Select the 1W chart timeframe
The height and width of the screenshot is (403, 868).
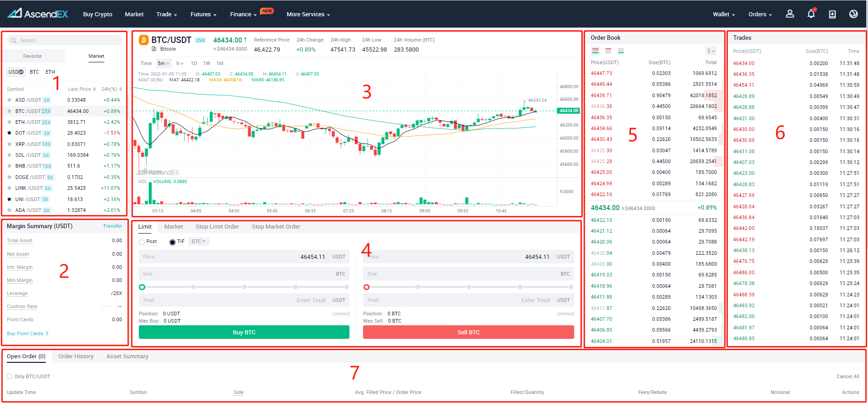point(207,63)
